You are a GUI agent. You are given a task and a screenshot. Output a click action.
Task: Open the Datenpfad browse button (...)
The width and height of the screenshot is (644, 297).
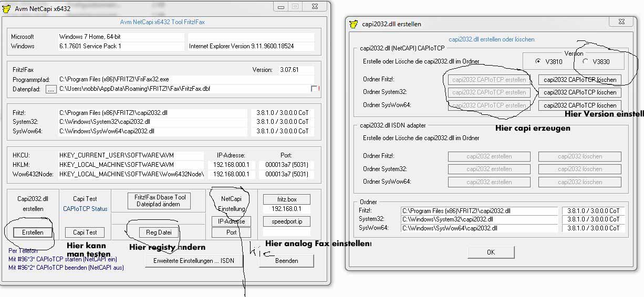point(51,89)
